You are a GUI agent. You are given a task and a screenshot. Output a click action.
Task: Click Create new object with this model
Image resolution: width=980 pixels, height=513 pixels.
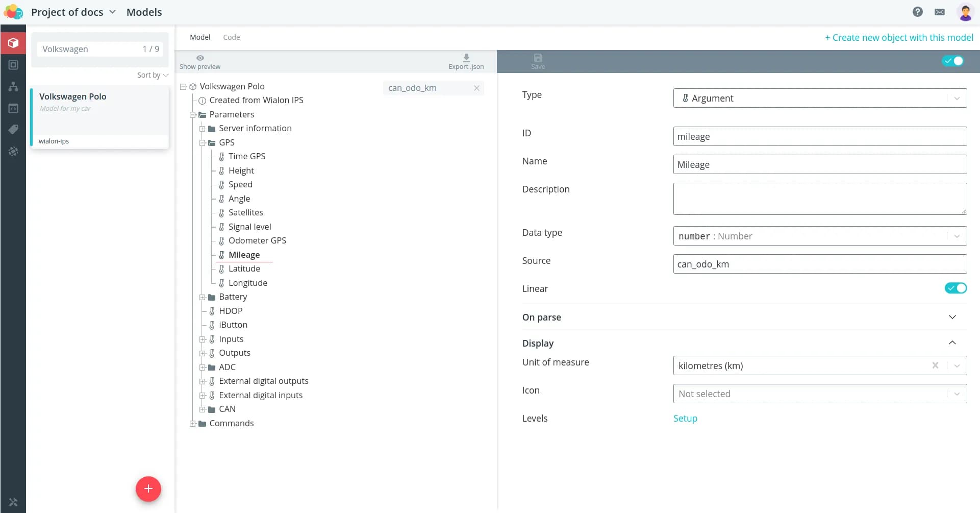[899, 38]
